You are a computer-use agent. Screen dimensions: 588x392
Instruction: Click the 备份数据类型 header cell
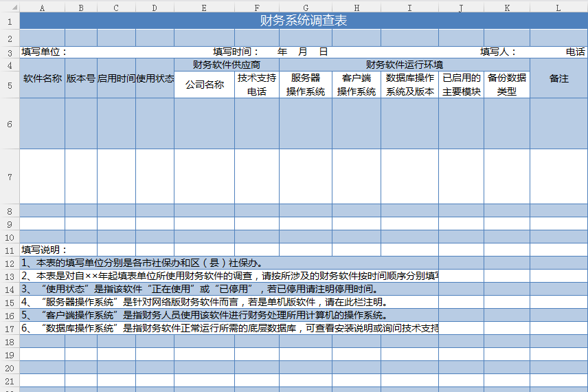click(506, 85)
